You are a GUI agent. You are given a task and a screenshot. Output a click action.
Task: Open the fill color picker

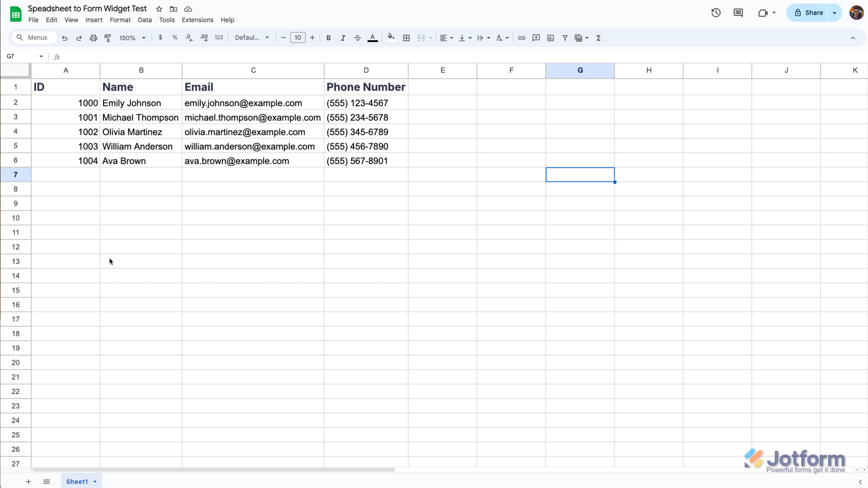(391, 38)
